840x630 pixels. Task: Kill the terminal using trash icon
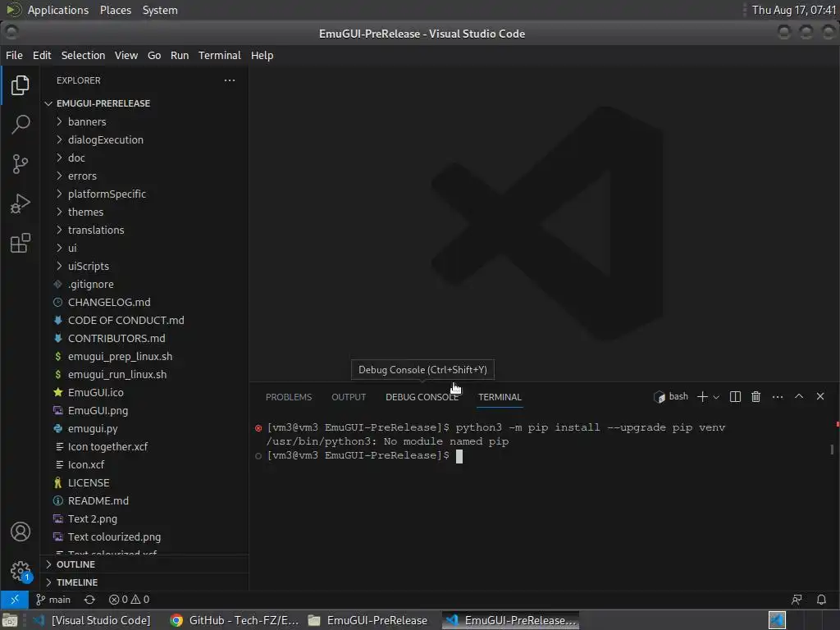click(x=756, y=396)
